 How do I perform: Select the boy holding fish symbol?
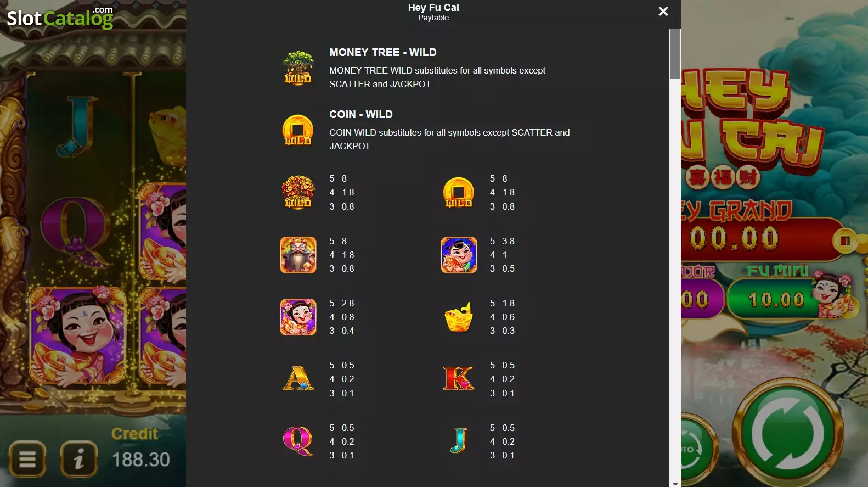click(x=459, y=255)
